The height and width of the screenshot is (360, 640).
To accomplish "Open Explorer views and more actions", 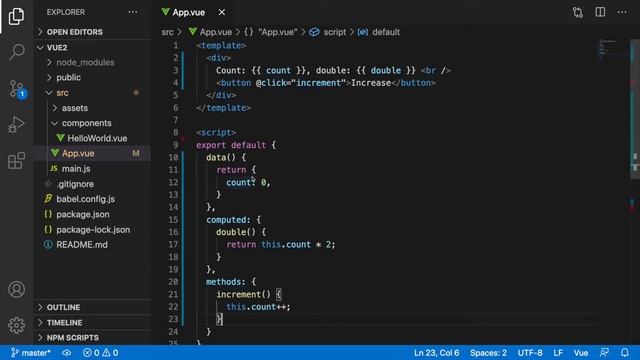I will (133, 12).
